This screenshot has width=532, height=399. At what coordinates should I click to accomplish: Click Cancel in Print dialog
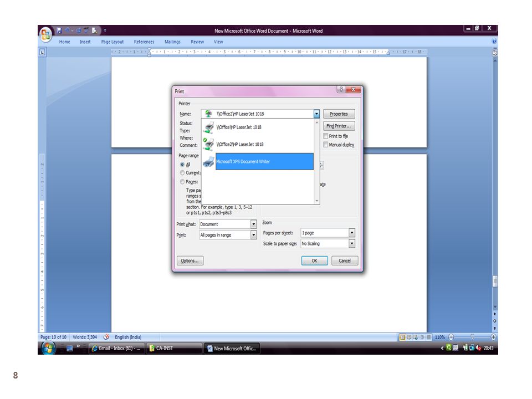(x=345, y=260)
